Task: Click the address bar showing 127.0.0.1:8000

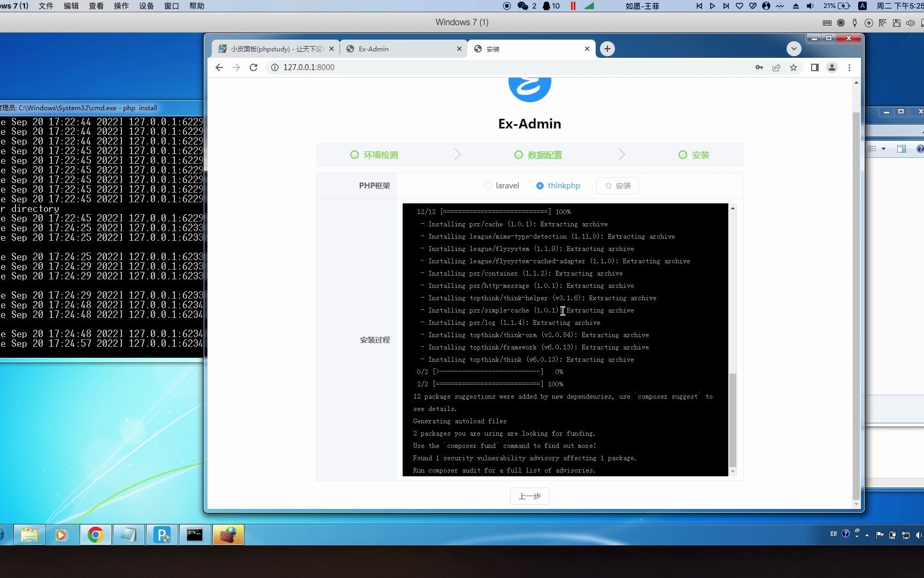Action: pyautogui.click(x=508, y=67)
